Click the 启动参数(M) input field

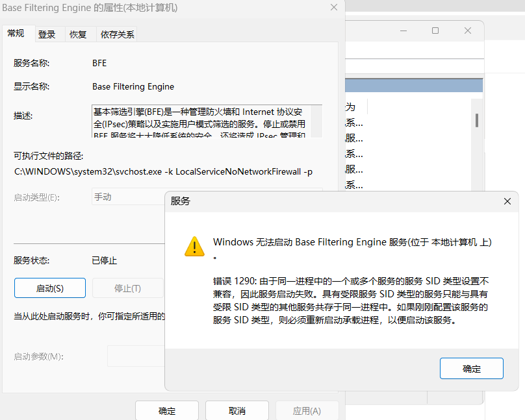(x=136, y=356)
